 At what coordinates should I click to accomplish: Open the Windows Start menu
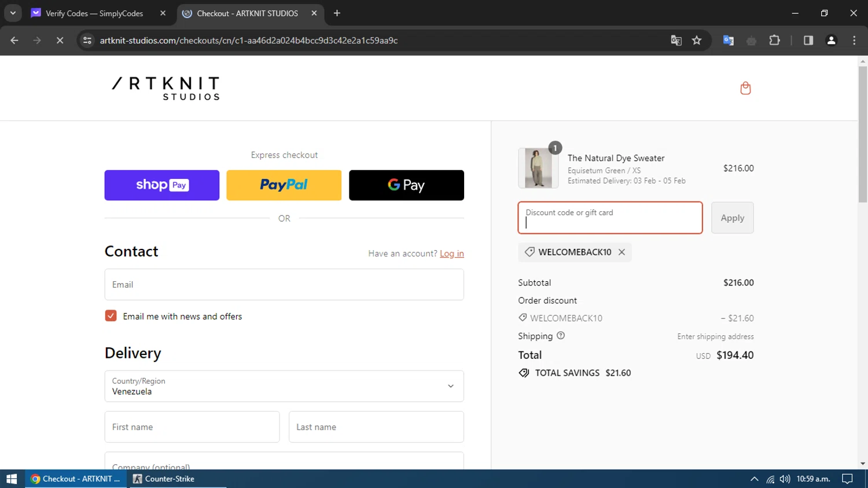tap(12, 479)
